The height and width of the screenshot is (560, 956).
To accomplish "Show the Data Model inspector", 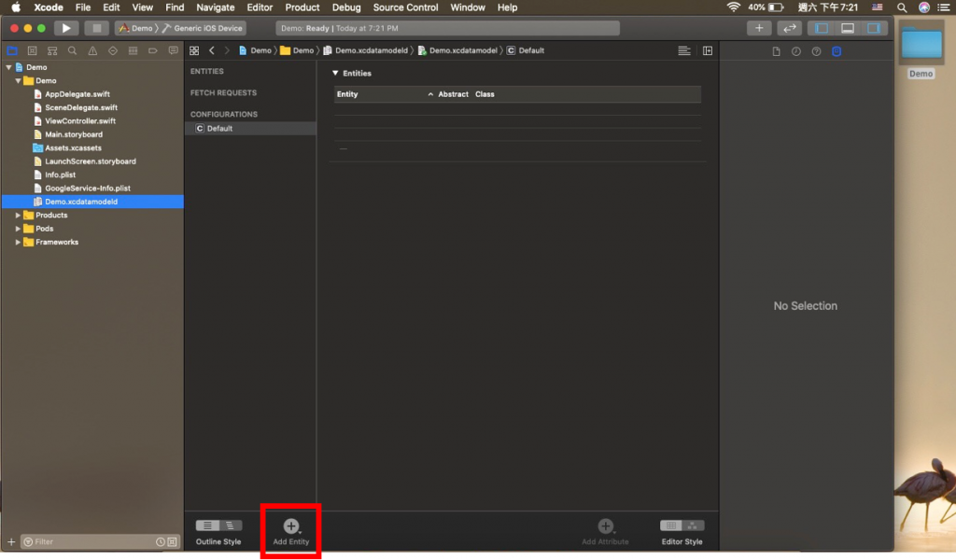I will 836,51.
